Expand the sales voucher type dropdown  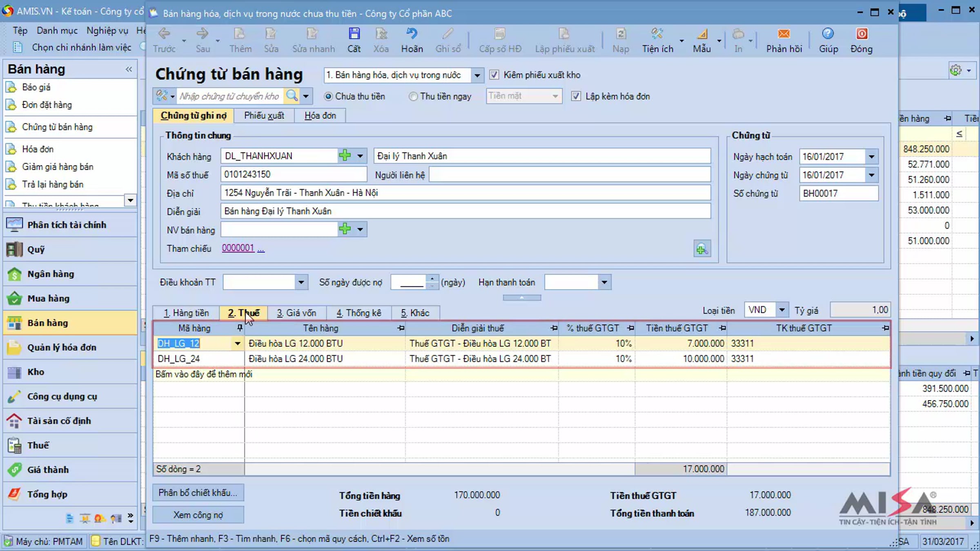(x=477, y=75)
